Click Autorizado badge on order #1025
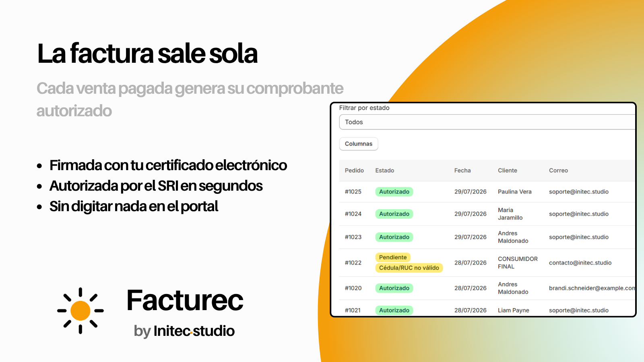The height and width of the screenshot is (362, 644). [x=394, y=192]
